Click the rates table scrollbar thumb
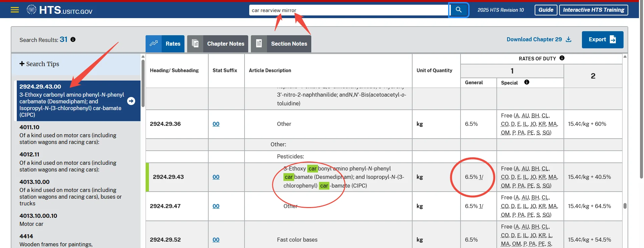Viewport: 644px width, 248px height. 625,206
